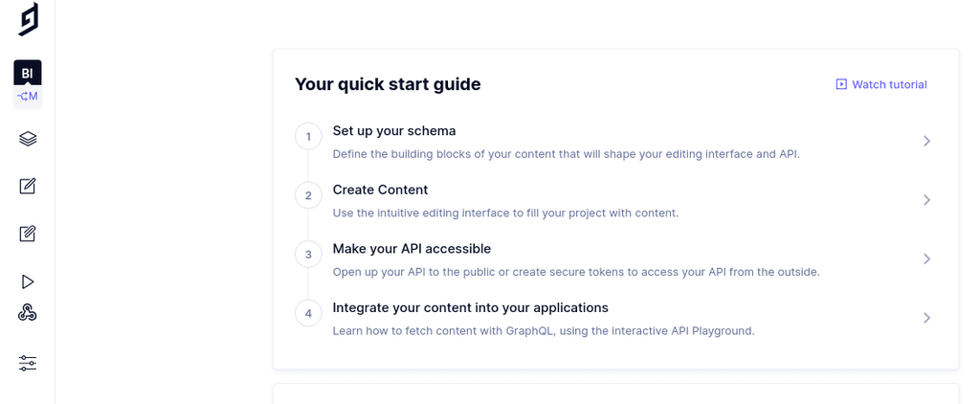Open the BI project avatar
980x404 pixels.
[28, 73]
